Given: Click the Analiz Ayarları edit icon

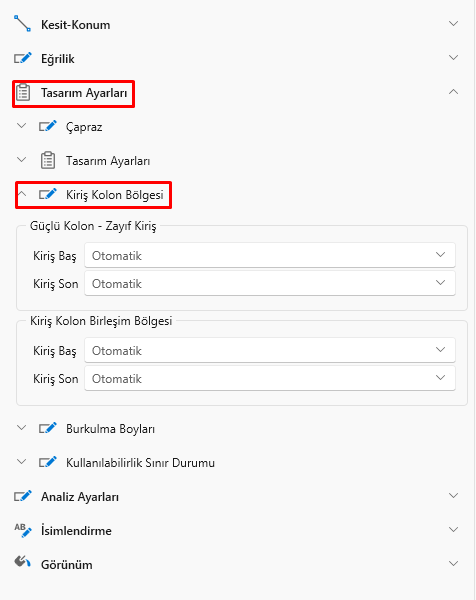Looking at the screenshot, I should tap(23, 496).
